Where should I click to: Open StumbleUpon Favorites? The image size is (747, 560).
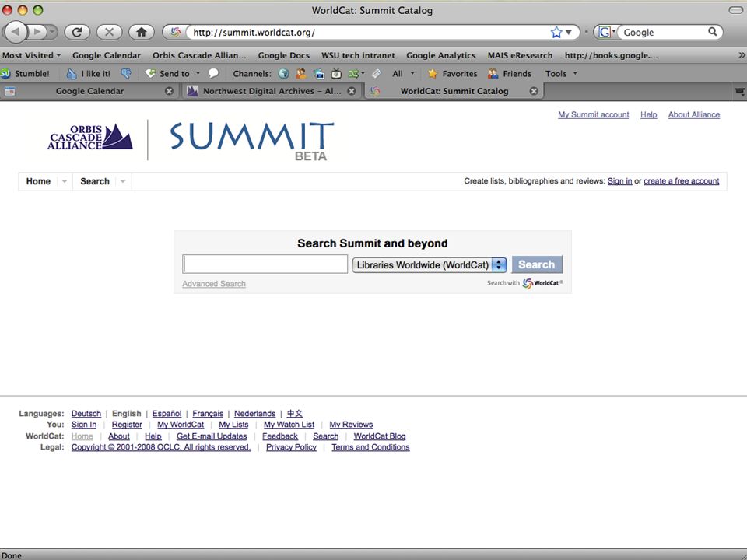tap(453, 73)
